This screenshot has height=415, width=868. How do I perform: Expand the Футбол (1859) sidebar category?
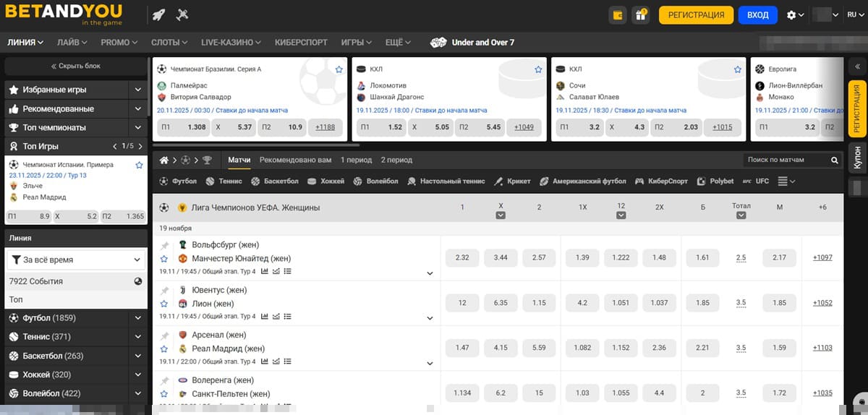137,317
